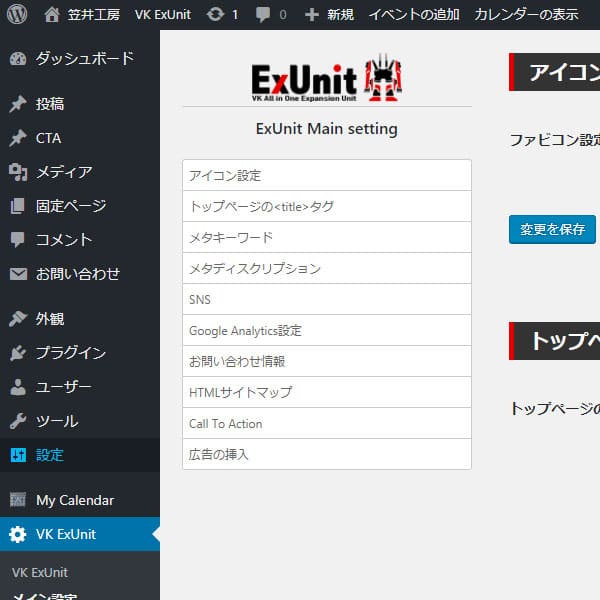Click the plus icon beside 新規
Screen dimensions: 600x600
click(311, 15)
